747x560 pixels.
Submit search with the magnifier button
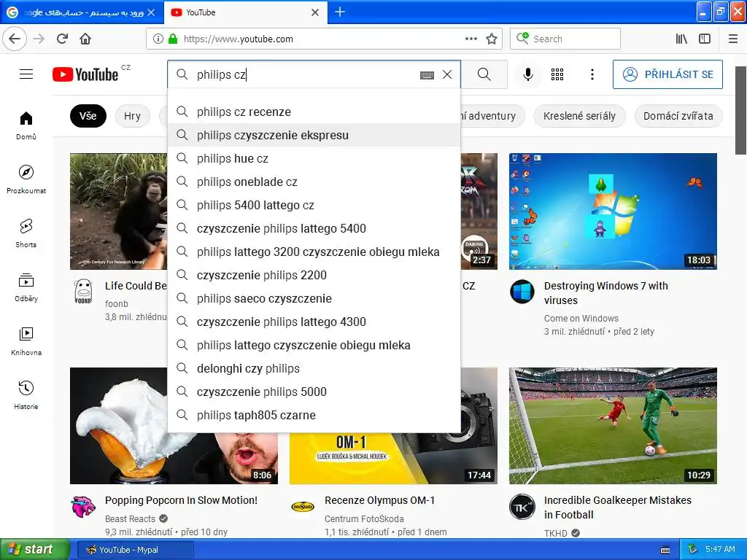coord(484,74)
